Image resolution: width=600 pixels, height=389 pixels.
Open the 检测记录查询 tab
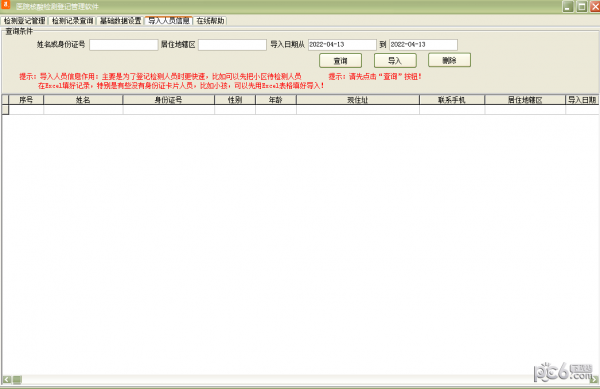click(73, 21)
